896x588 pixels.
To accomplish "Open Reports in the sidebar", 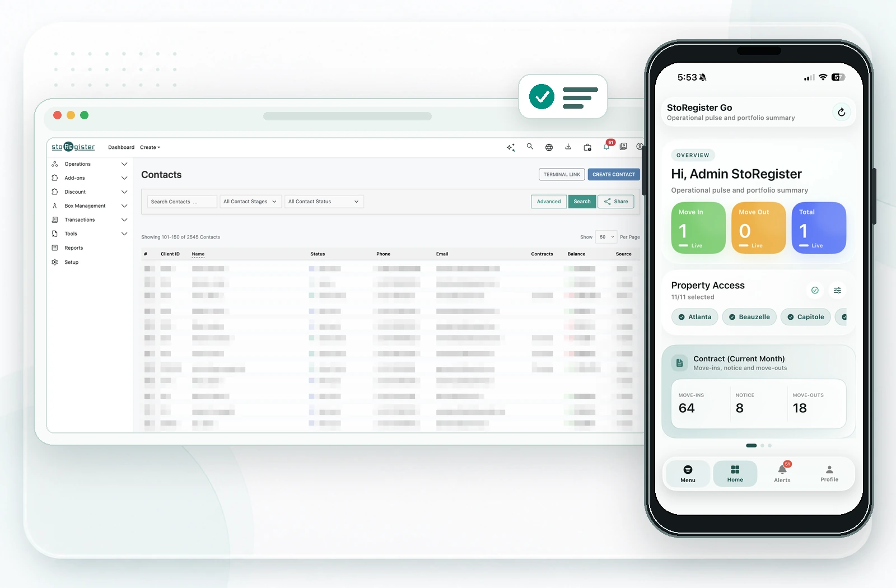I will [73, 248].
